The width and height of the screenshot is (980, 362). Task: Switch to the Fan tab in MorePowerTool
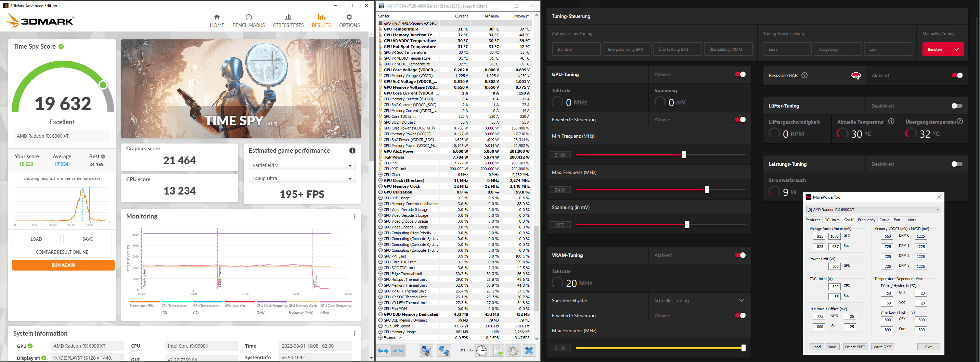[897, 220]
